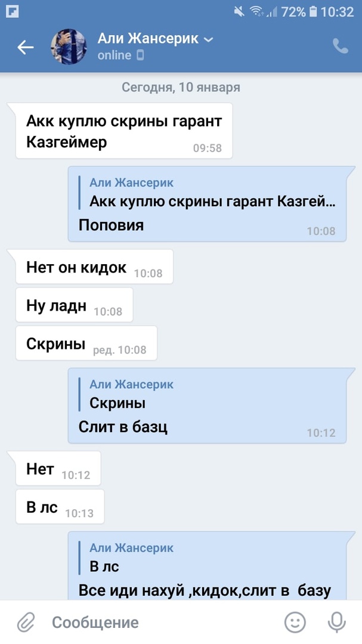Tap the Али Жансерик name in header
This screenshot has height=644, width=362.
(x=148, y=39)
